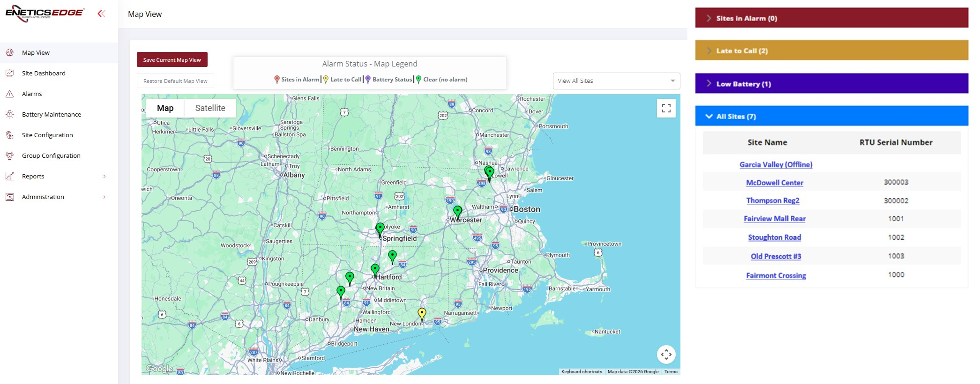This screenshot has height=384, width=980.
Task: Click the Group Configuration sidebar icon
Action: coord(9,155)
